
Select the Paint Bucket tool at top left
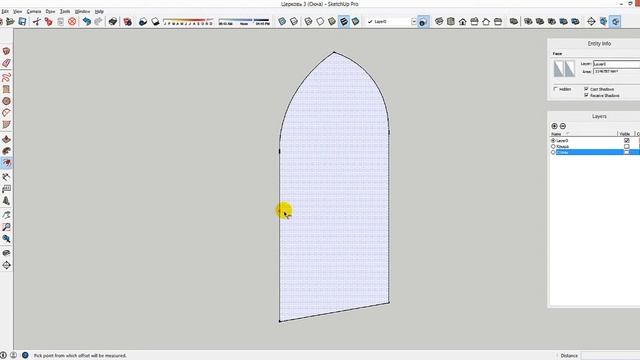[x=6, y=51]
